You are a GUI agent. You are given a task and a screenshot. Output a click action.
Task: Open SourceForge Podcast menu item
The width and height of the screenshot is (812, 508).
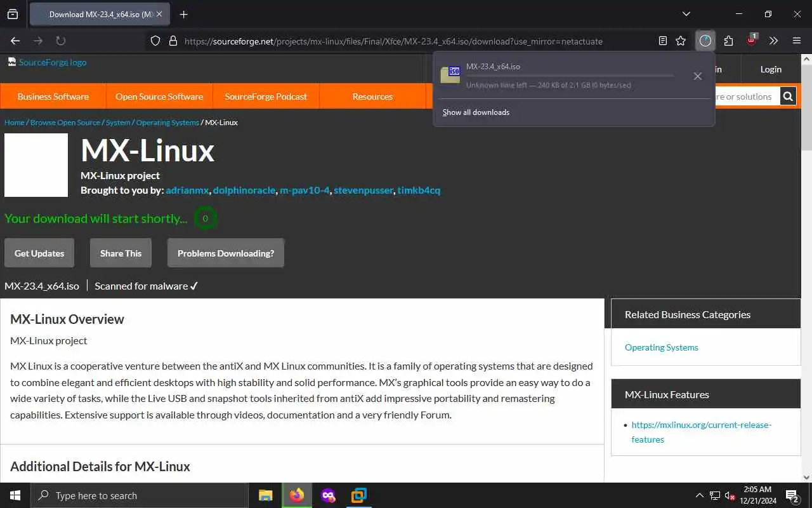click(x=266, y=97)
